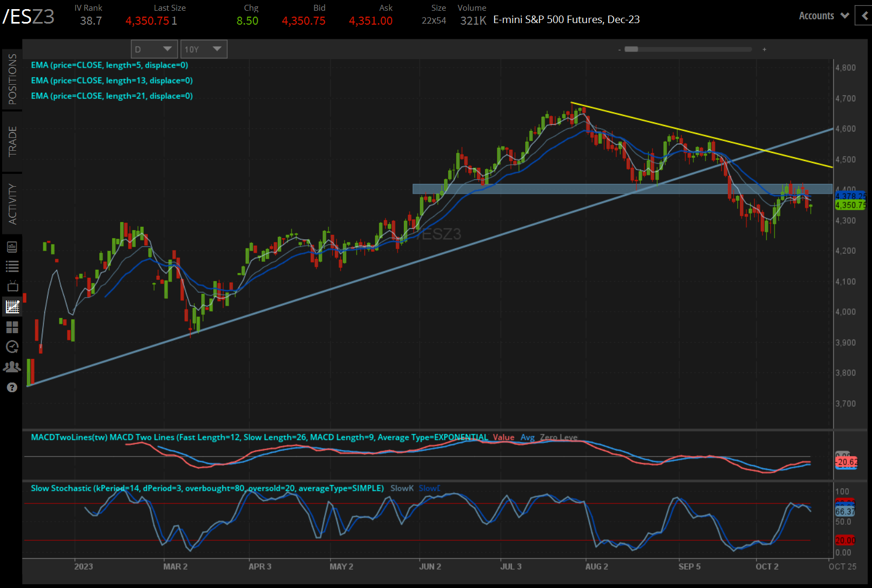Click the Ask price 4,351.00

pyautogui.click(x=371, y=21)
